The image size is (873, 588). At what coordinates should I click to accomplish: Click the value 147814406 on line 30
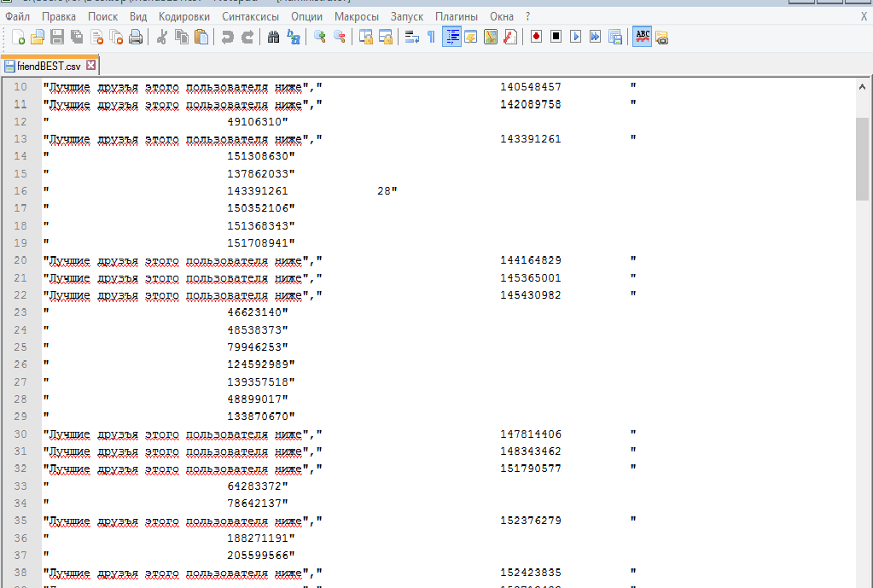531,434
